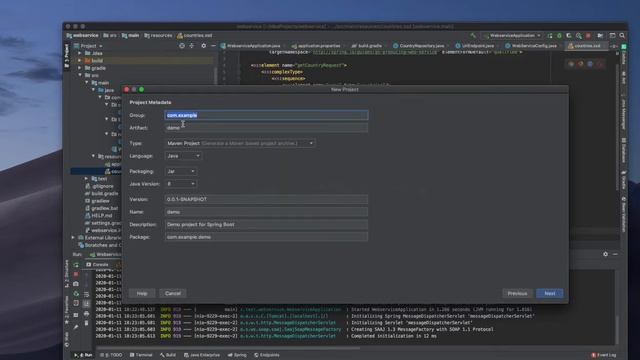Click the soft-wrap icon in Run console

pos(86,294)
